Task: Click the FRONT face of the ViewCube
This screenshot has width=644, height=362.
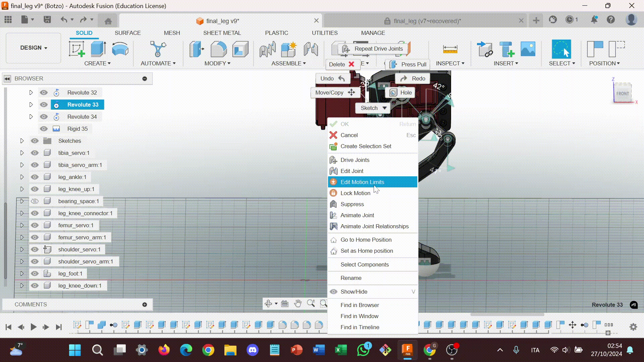Action: [x=622, y=94]
